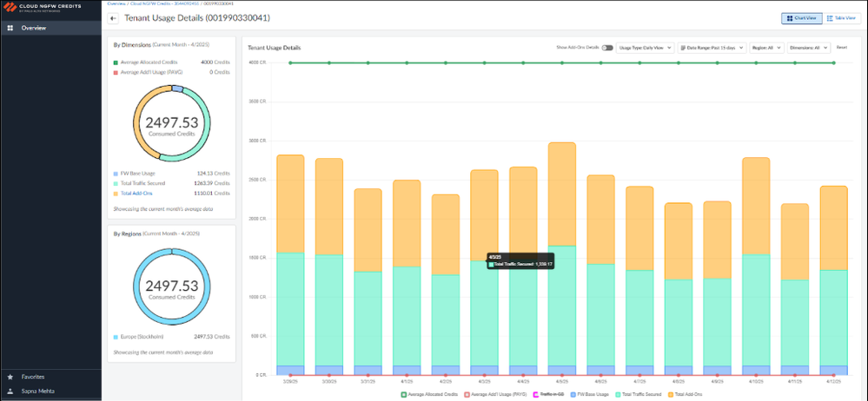The height and width of the screenshot is (401, 868).
Task: Click the calendar icon in Date Range
Action: click(x=685, y=48)
